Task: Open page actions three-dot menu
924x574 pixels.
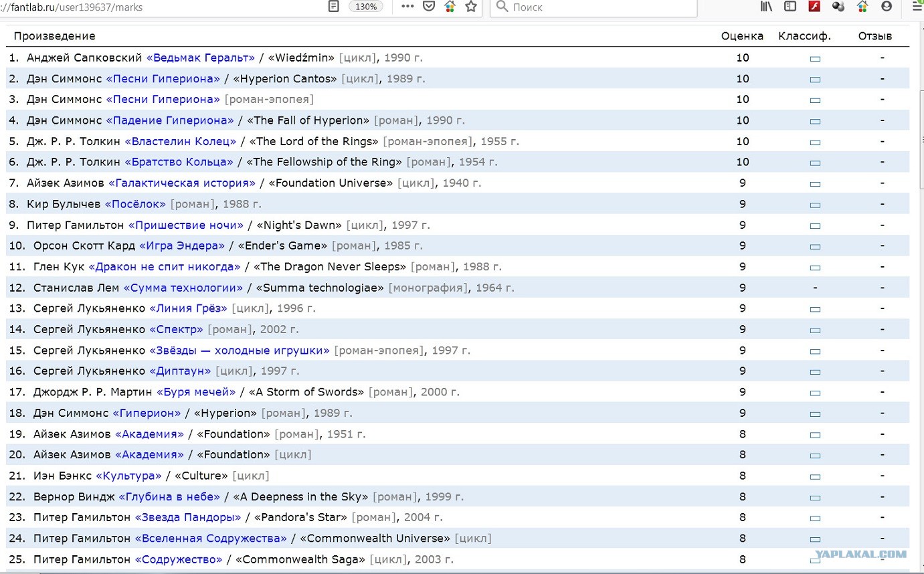Action: click(407, 7)
